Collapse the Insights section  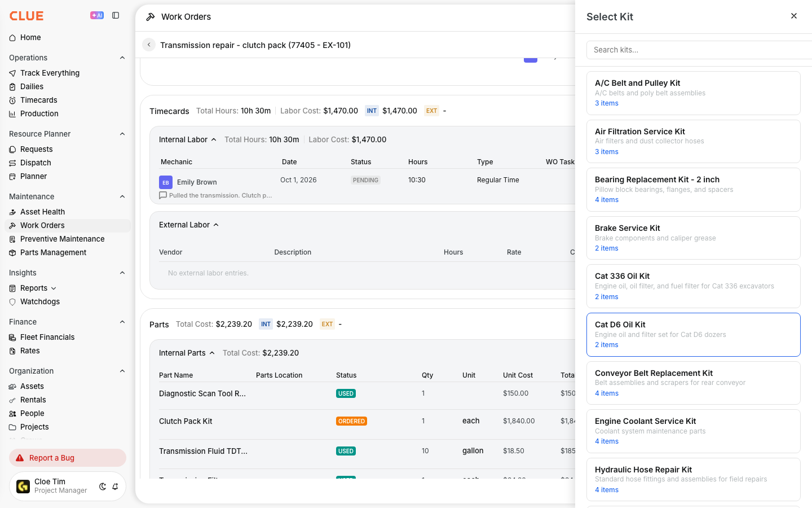click(122, 273)
